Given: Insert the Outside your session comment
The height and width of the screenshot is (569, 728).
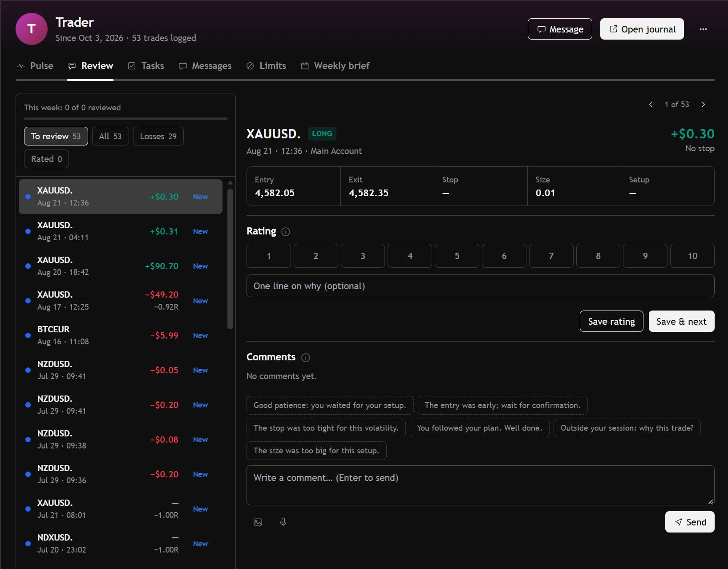Looking at the screenshot, I should (627, 428).
